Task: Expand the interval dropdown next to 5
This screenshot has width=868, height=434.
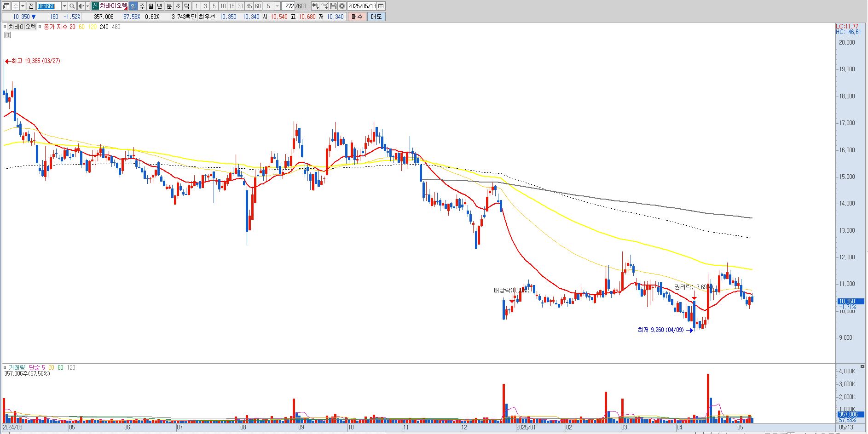Action: coord(277,6)
